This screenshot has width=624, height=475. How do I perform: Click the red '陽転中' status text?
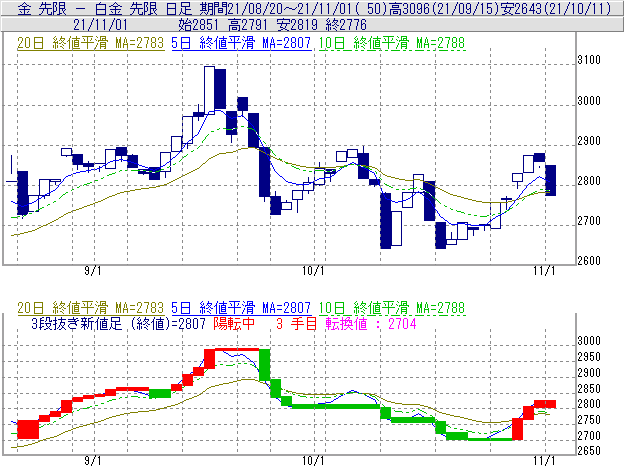234,324
